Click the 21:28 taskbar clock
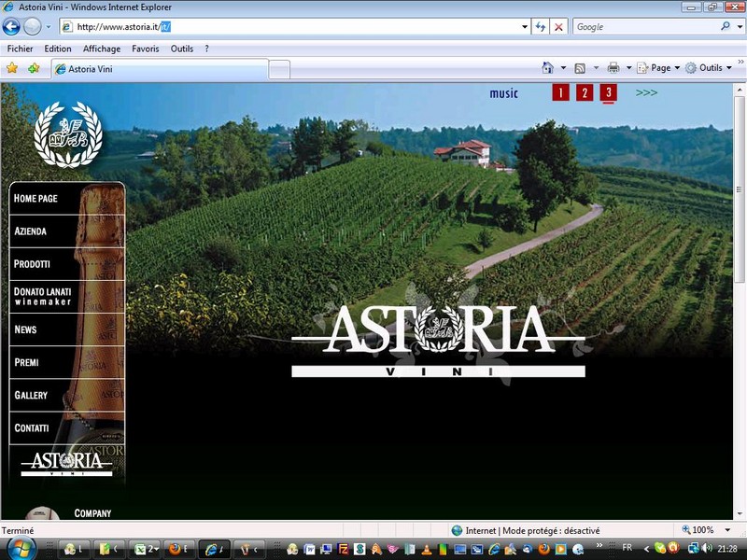Screen dimensions: 747x560 727,549
